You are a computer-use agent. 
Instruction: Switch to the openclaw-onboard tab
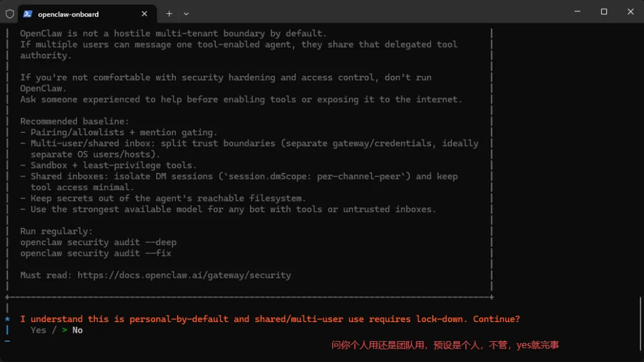pyautogui.click(x=78, y=14)
